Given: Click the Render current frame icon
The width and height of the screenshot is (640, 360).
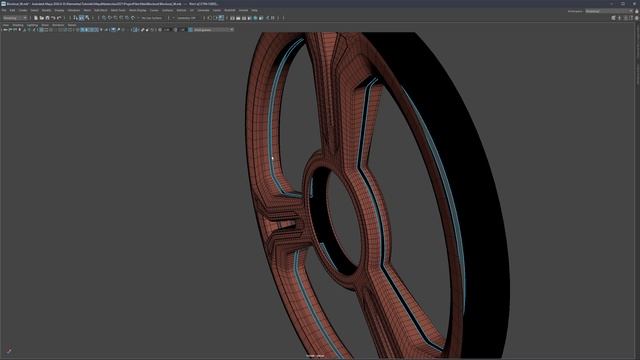Looking at the screenshot, I should coord(238,18).
